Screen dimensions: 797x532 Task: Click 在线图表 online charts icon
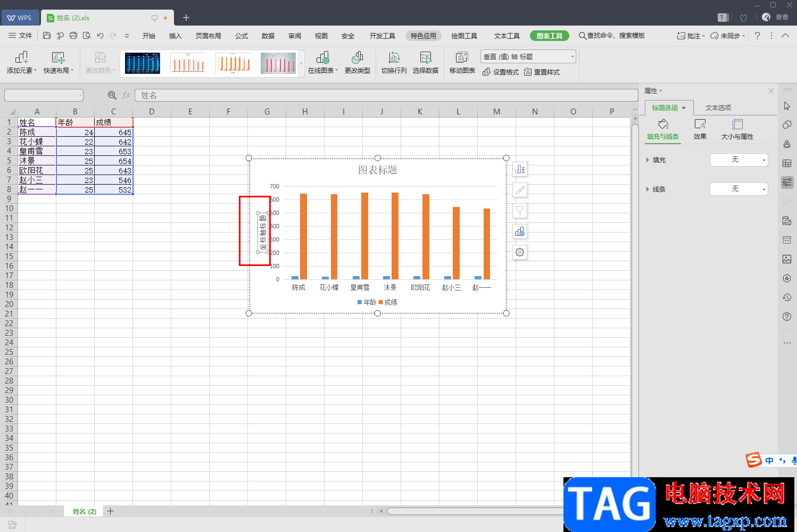coord(323,63)
